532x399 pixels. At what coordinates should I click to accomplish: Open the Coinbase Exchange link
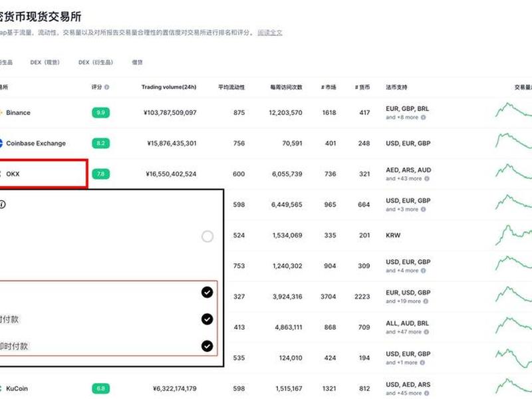36,143
